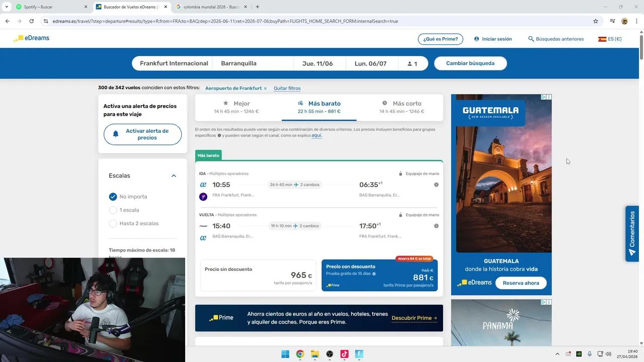Open the Chrome profile avatar
644x362 pixels.
tap(624, 21)
